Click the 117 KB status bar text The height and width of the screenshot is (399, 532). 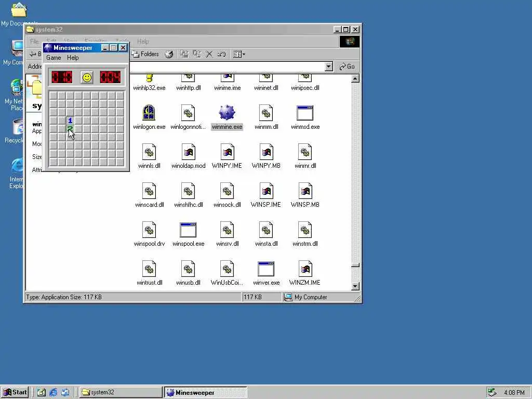(252, 297)
